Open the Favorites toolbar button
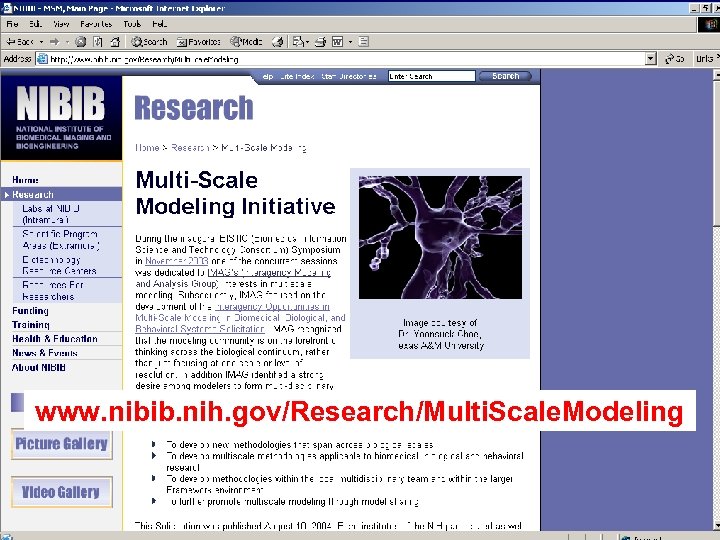Viewport: 720px width, 540px height. click(199, 42)
